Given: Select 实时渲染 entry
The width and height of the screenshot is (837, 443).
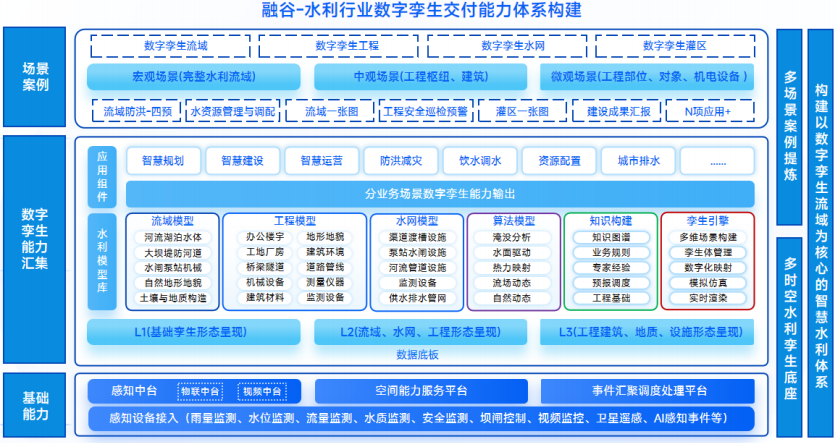Looking at the screenshot, I should pyautogui.click(x=708, y=298).
